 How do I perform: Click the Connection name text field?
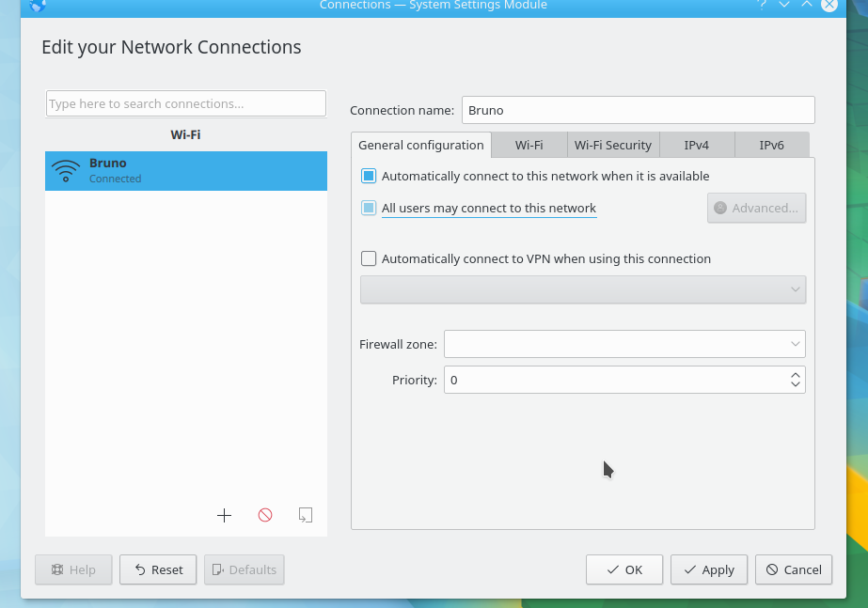638,110
